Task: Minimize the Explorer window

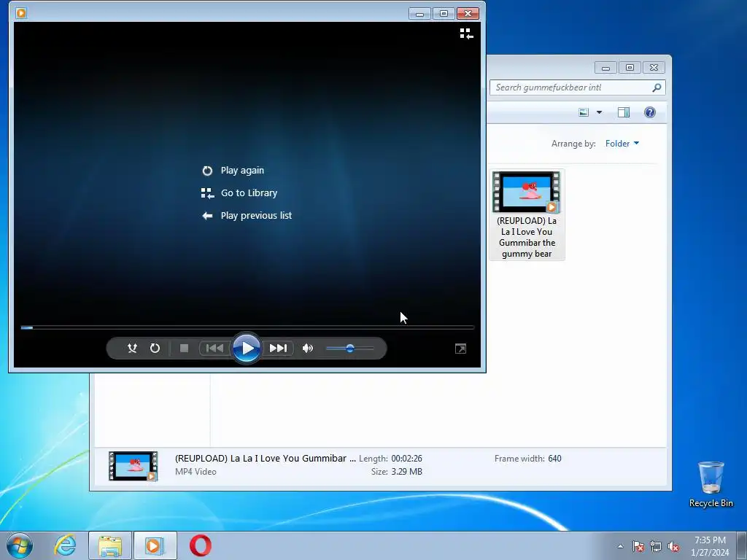Action: pyautogui.click(x=605, y=68)
